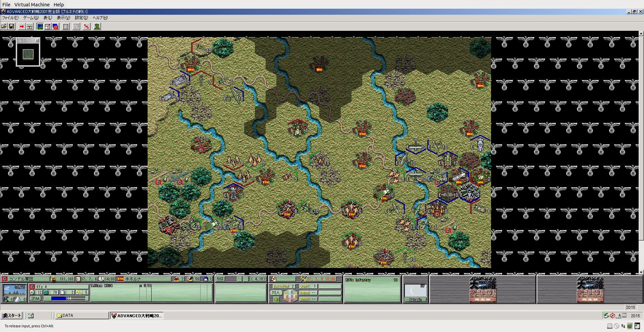Screen dimensions: 644x332
Task: Toggle the terrain map view toolbar button
Action: (40, 26)
